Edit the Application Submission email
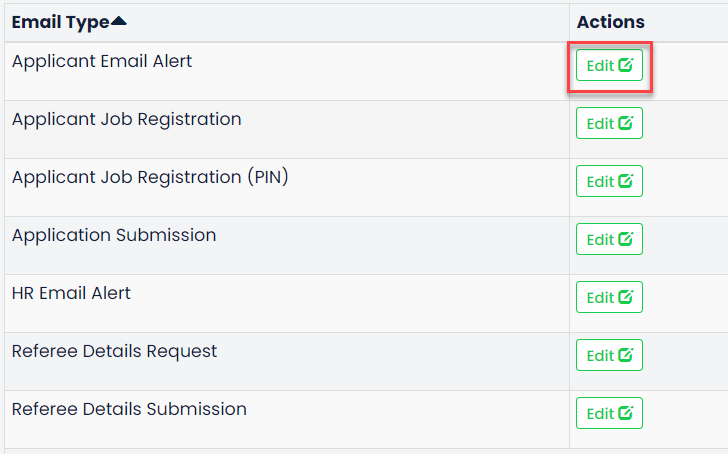 609,239
